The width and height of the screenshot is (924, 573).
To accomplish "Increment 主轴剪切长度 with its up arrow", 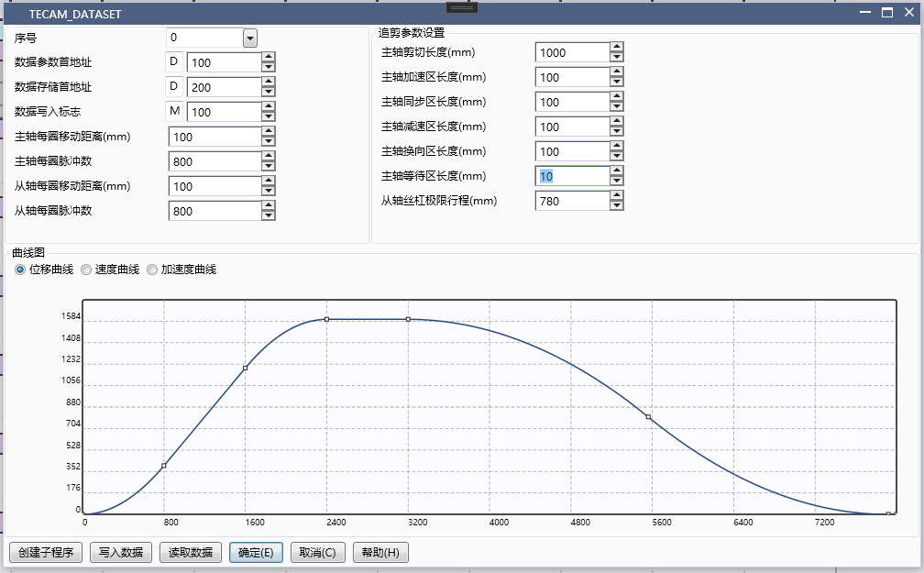I will pos(617,48).
